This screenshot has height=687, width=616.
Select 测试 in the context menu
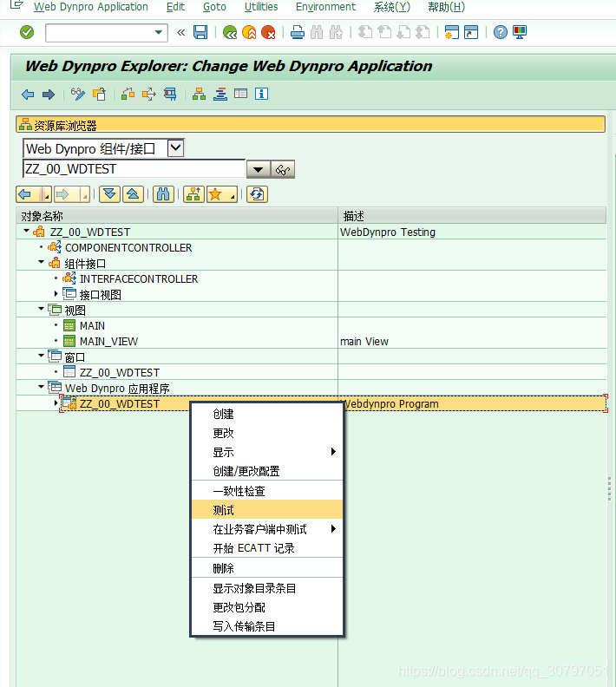[x=267, y=510]
